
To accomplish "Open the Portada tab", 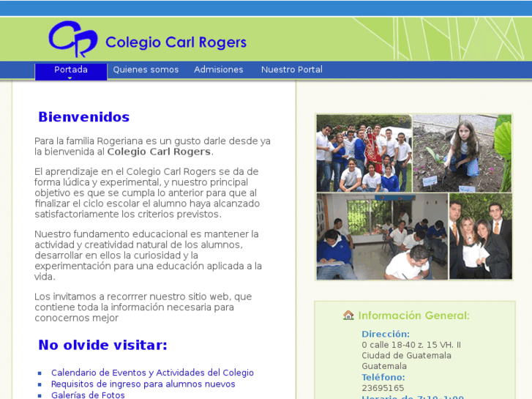I will tap(71, 72).
